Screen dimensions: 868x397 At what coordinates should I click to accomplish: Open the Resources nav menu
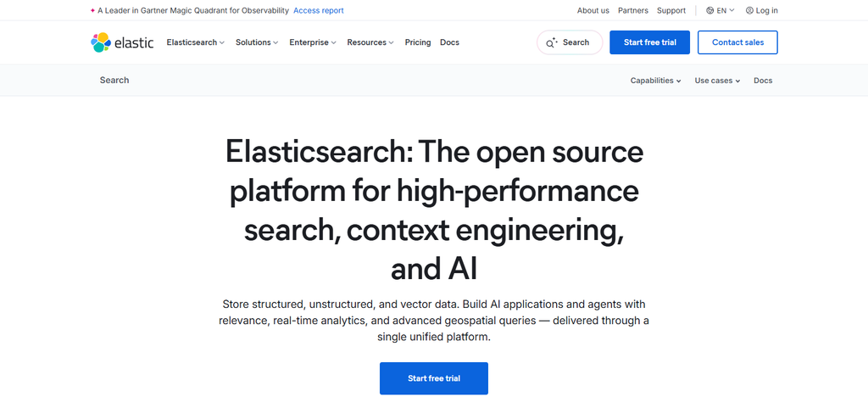point(370,42)
